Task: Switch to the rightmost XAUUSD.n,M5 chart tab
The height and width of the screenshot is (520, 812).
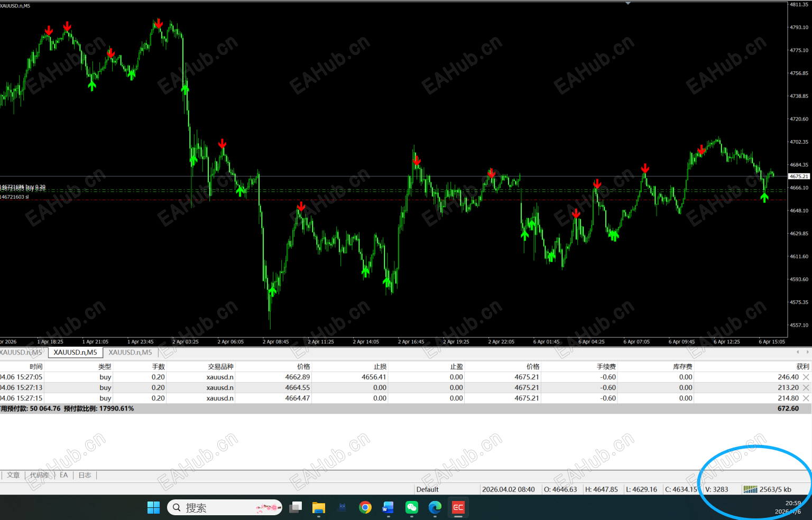Action: [130, 352]
